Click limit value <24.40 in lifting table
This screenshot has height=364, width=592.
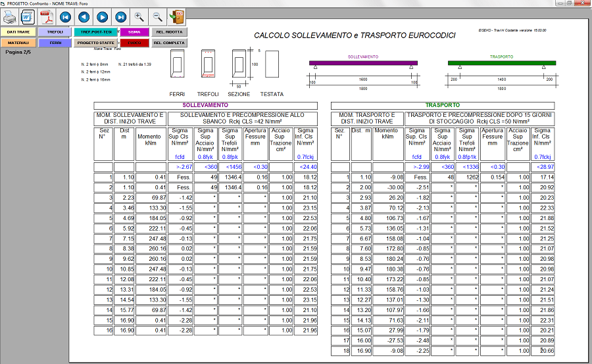click(x=308, y=167)
